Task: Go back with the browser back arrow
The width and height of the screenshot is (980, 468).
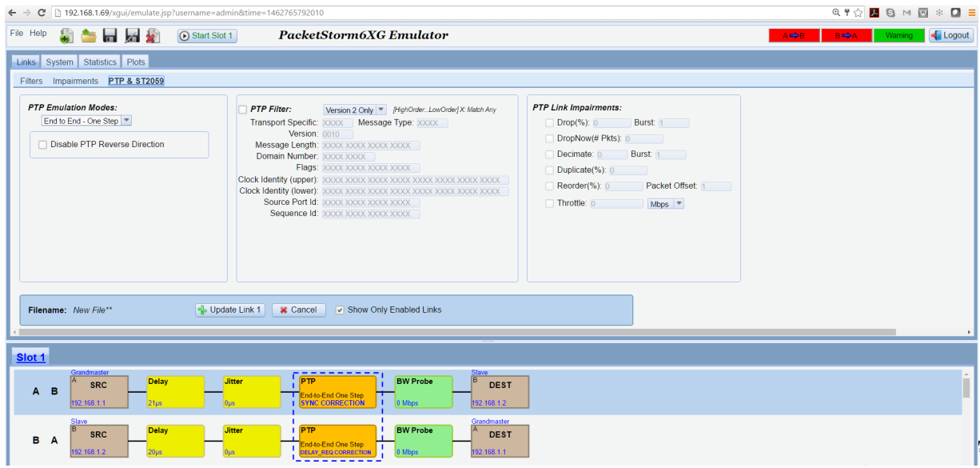Action: (x=10, y=13)
